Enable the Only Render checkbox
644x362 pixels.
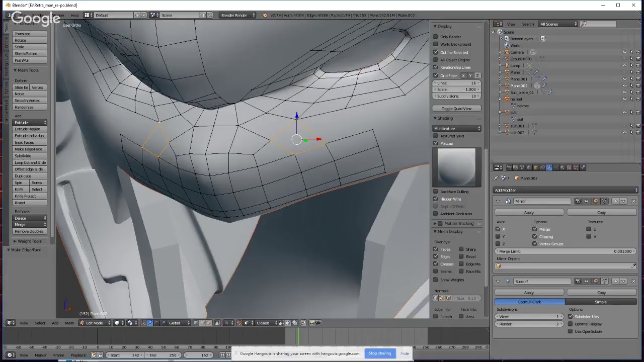[436, 37]
